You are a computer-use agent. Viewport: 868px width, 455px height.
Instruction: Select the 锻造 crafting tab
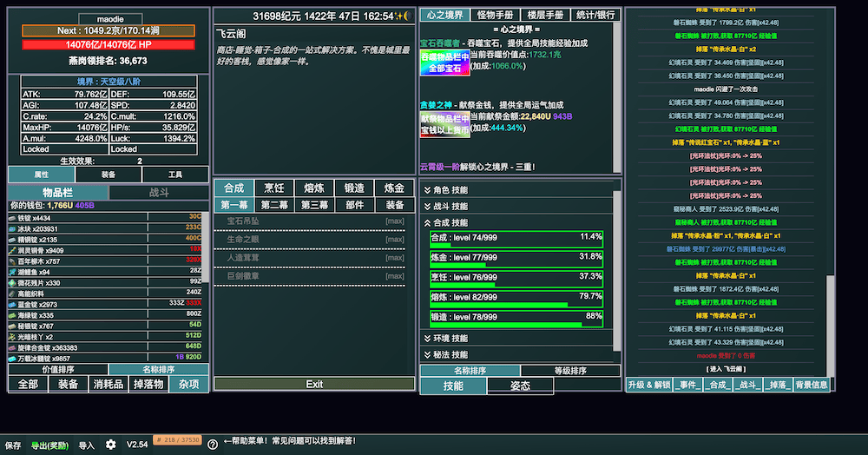(x=354, y=188)
